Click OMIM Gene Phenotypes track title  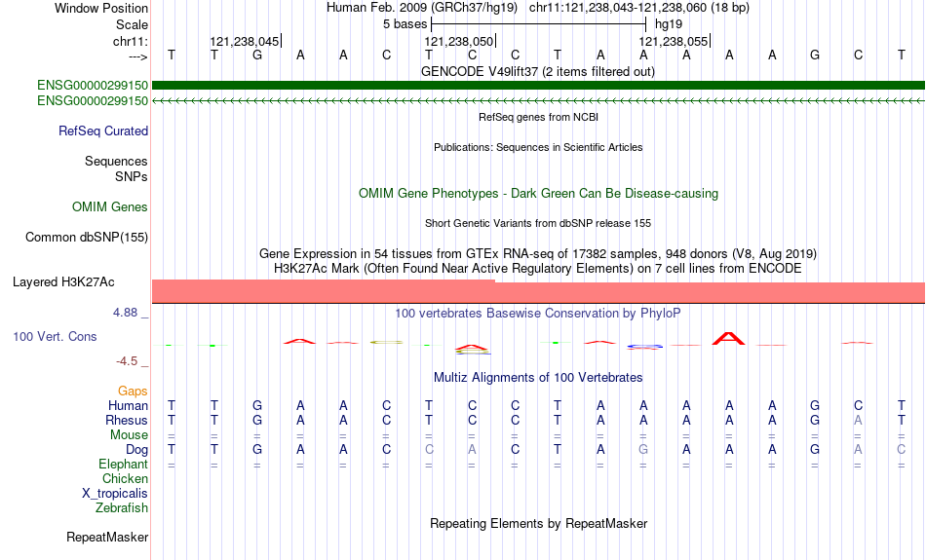tap(538, 194)
